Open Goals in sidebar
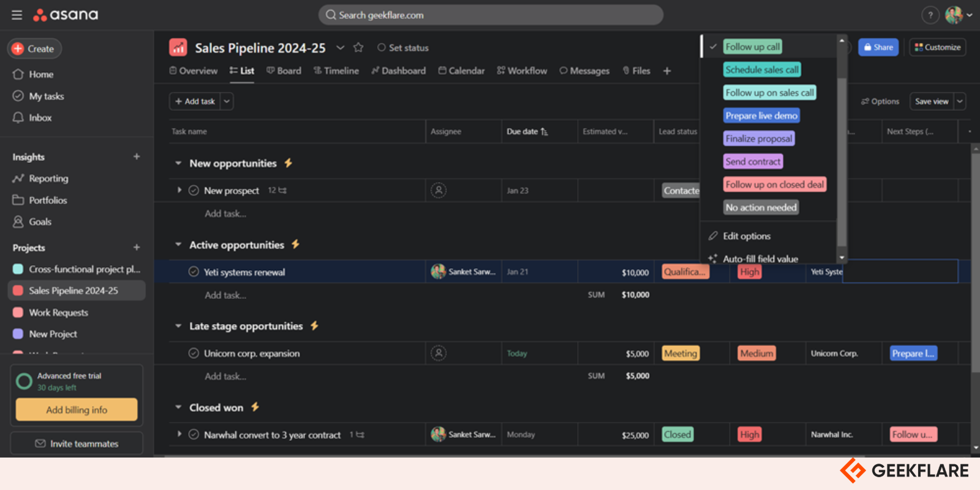The height and width of the screenshot is (490, 980). click(x=32, y=222)
